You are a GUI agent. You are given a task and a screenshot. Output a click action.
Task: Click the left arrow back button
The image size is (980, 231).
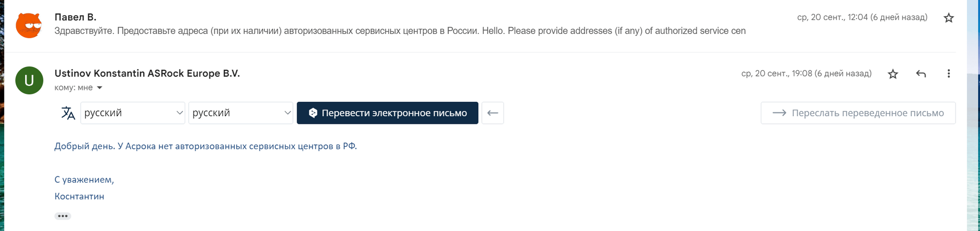point(492,113)
